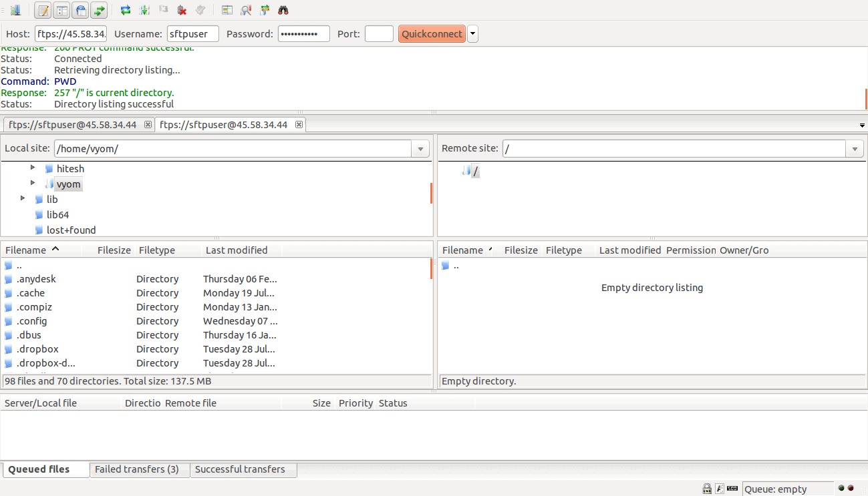Toggle the message log display
Viewport: 868px width, 496px height.
point(43,10)
